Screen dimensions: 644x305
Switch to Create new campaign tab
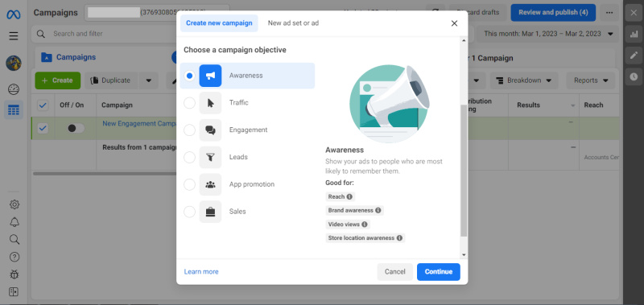(x=219, y=23)
